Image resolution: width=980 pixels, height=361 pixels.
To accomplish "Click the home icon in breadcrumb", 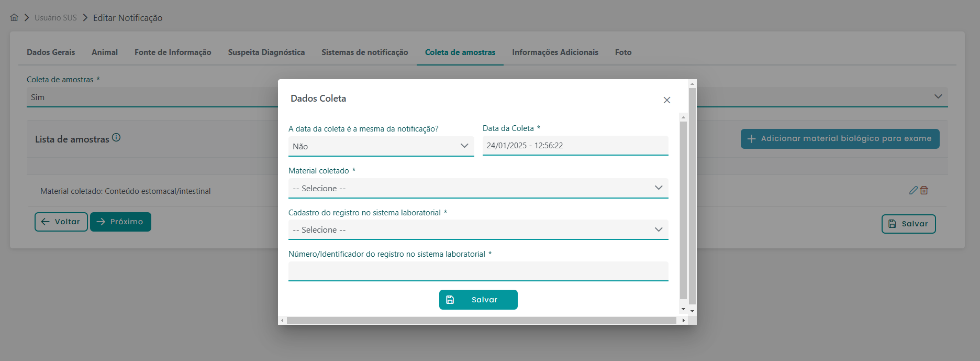I will tap(14, 17).
